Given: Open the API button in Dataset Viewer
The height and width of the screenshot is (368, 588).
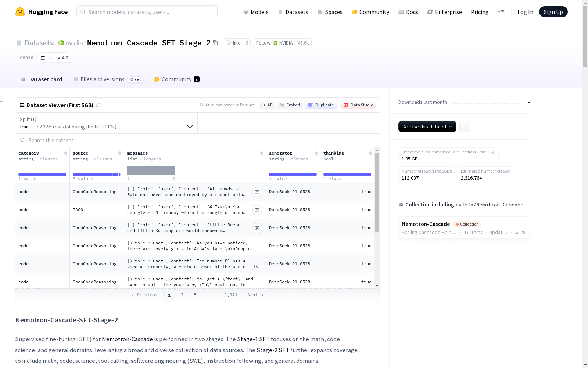Looking at the screenshot, I should (x=267, y=105).
